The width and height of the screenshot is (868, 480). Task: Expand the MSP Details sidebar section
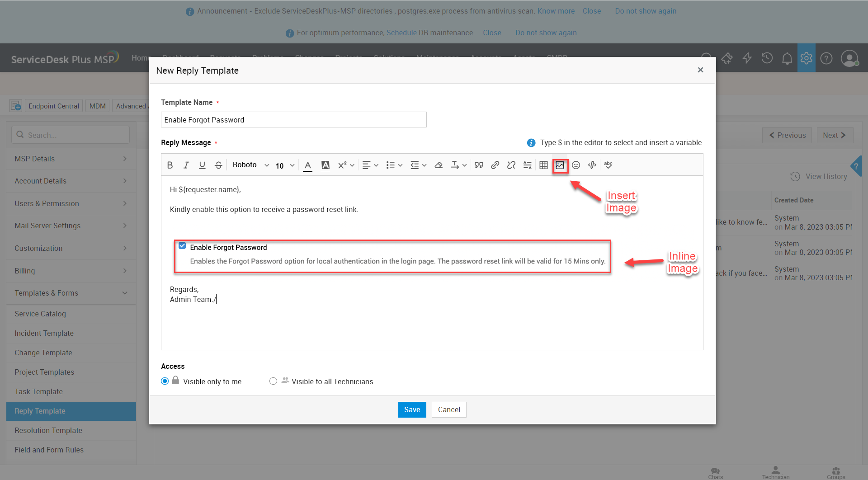coord(71,159)
